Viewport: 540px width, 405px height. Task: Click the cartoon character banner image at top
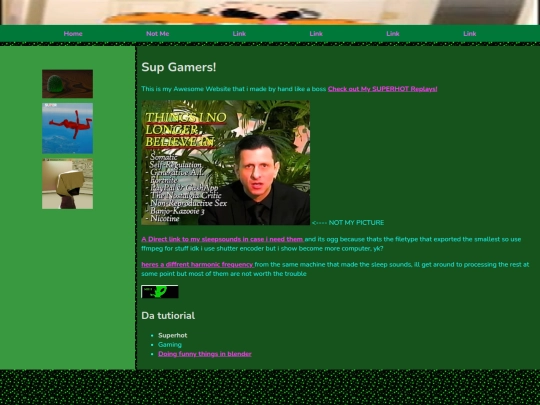(270, 12)
